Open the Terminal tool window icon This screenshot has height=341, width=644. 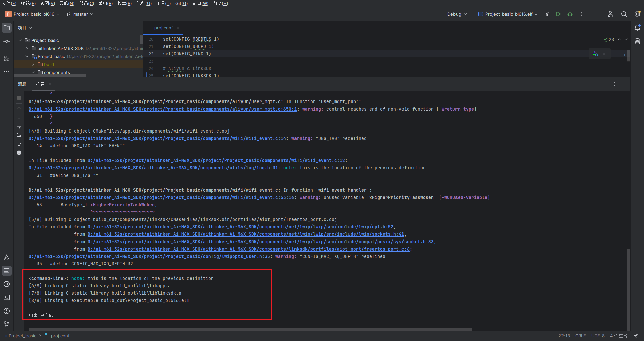click(7, 297)
